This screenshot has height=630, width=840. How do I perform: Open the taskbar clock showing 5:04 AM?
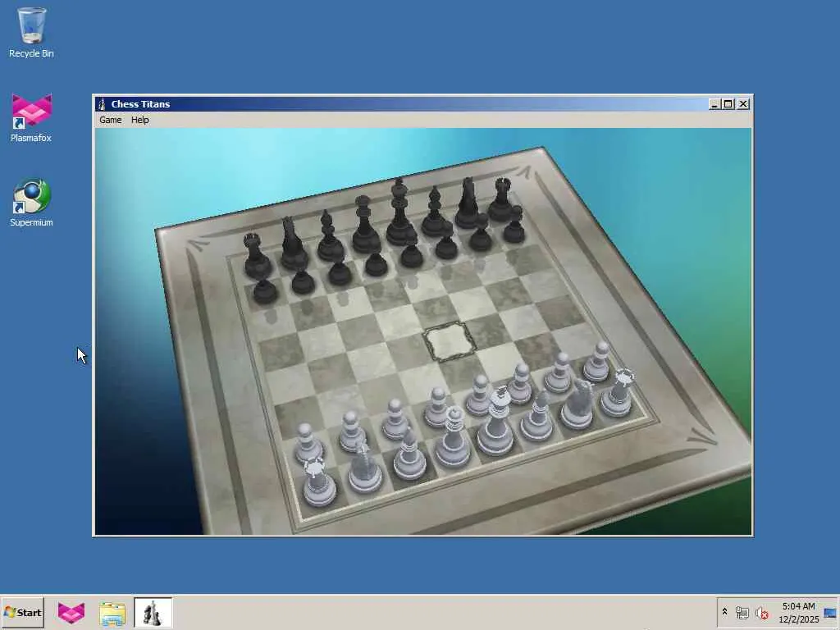(x=799, y=612)
